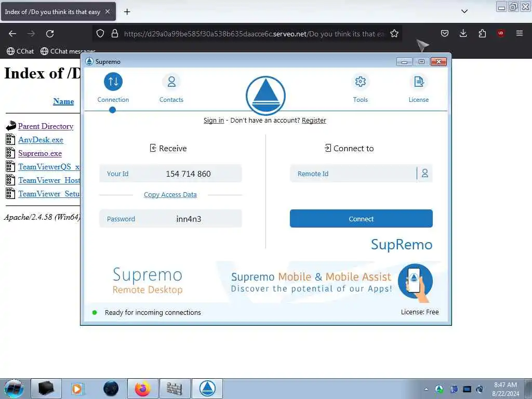Screen dimensions: 532x399
Task: Click the TeamViewer_Host file link
Action: 49,180
